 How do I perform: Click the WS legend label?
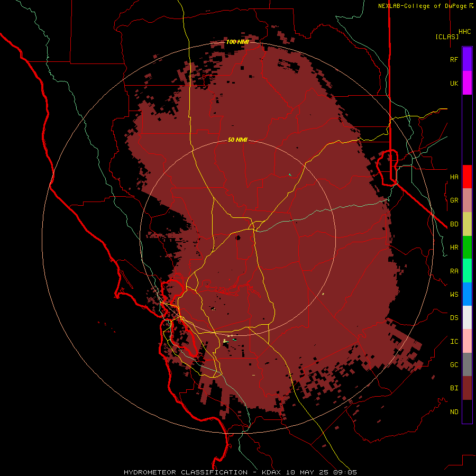(x=454, y=294)
